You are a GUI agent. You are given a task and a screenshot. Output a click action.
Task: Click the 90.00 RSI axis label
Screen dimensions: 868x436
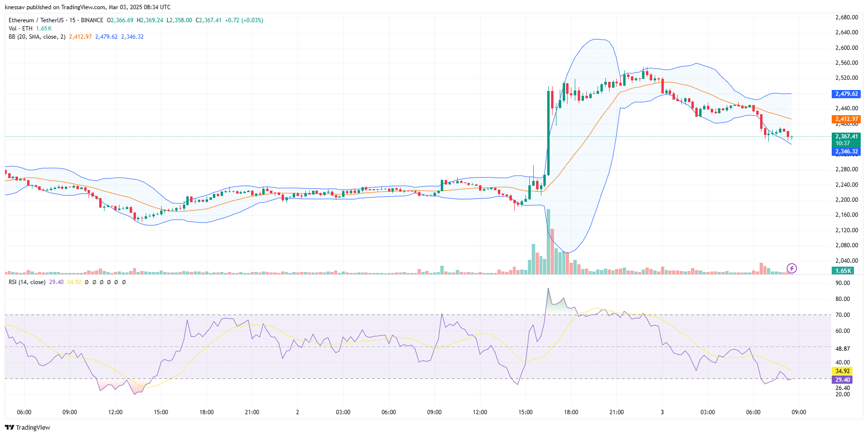(843, 283)
